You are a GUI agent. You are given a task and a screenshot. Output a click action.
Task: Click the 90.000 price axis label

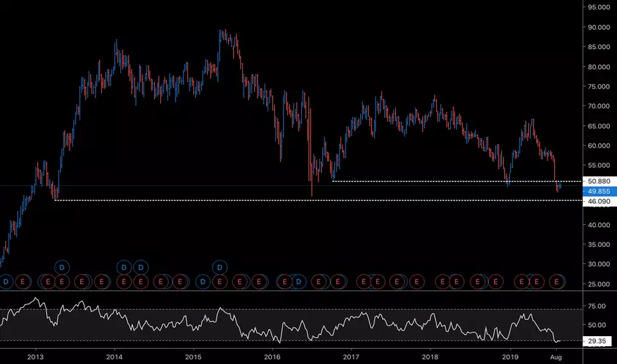tap(599, 27)
